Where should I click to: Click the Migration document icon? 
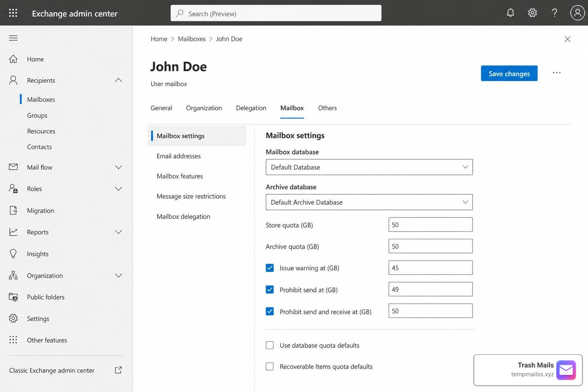pos(13,210)
